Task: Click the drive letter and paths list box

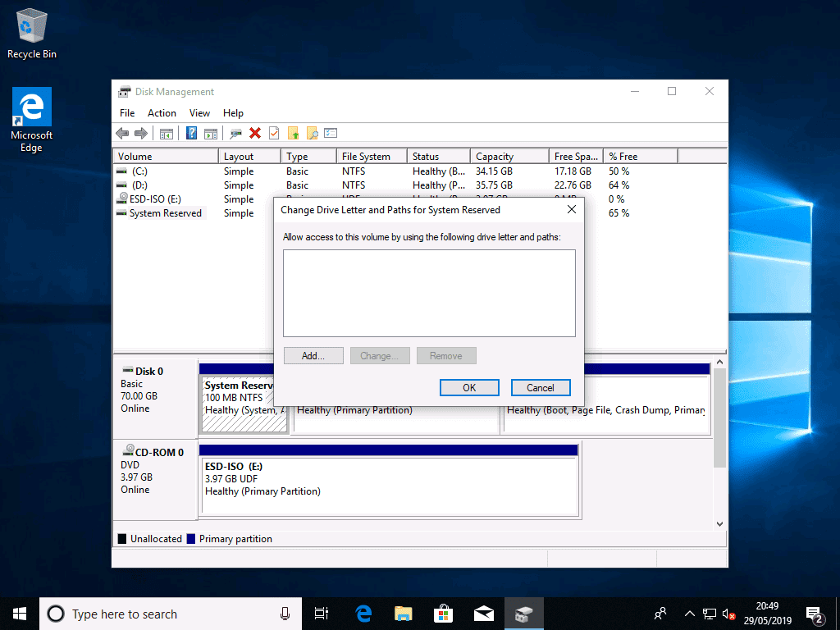Action: pos(429,293)
